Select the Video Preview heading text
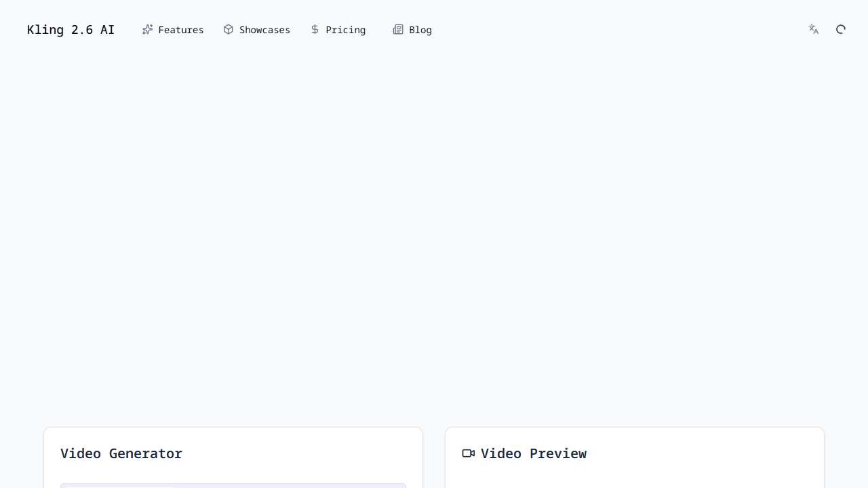 pyautogui.click(x=534, y=453)
